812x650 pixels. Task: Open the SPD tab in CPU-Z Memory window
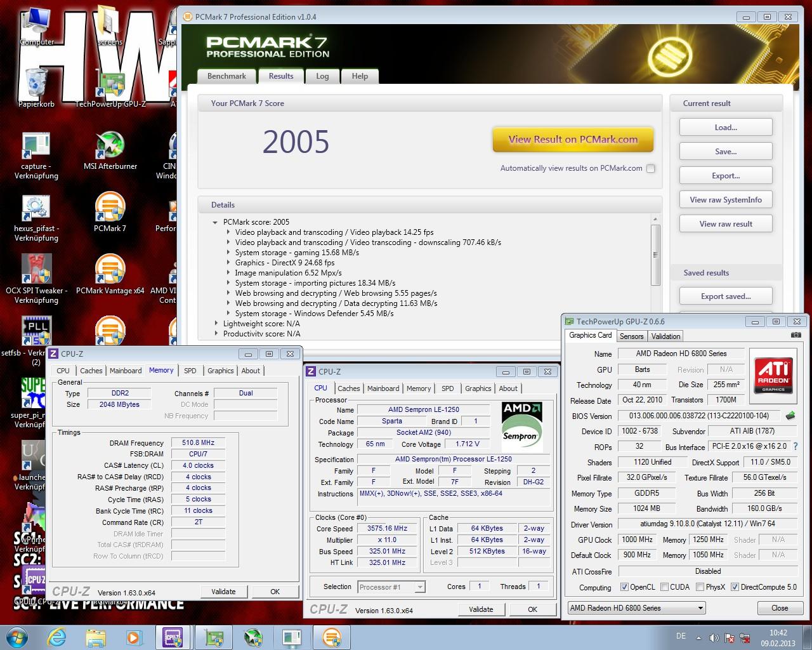tap(190, 371)
